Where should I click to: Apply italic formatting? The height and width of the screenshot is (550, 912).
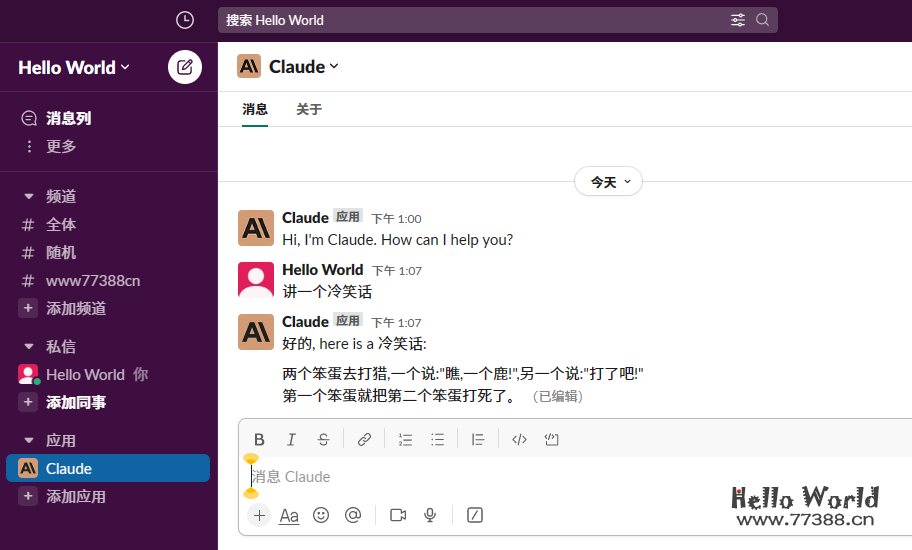point(291,440)
